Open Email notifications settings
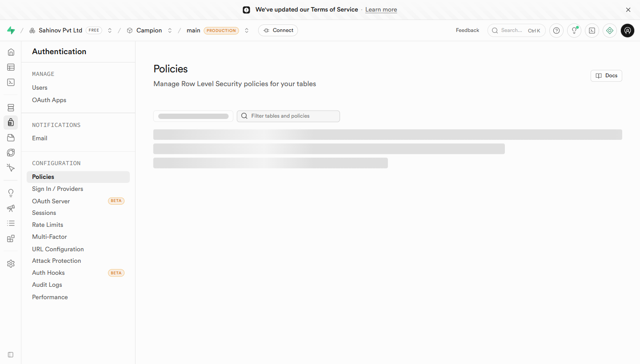Screen dimensions: 640x364 pyautogui.click(x=40, y=138)
